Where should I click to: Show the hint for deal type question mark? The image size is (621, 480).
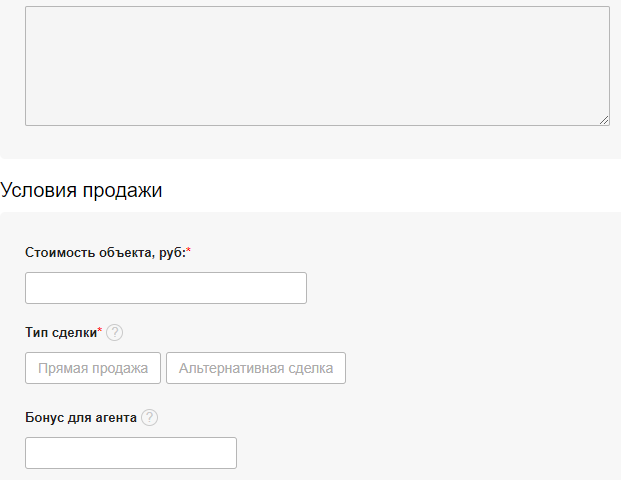coord(115,333)
